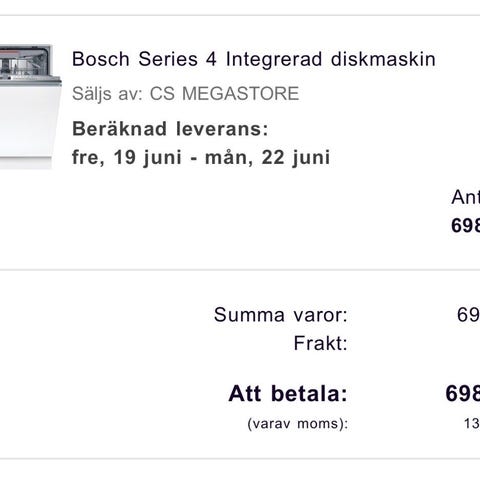Click the bold item price beneath Antal
This screenshot has height=480, width=480.
point(466,225)
